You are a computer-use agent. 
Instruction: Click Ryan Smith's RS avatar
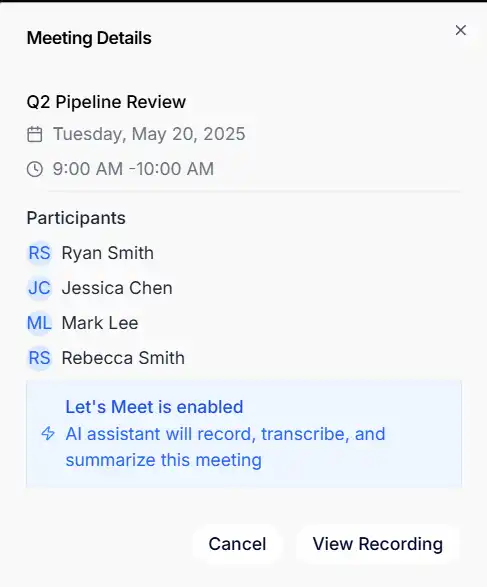coord(39,253)
